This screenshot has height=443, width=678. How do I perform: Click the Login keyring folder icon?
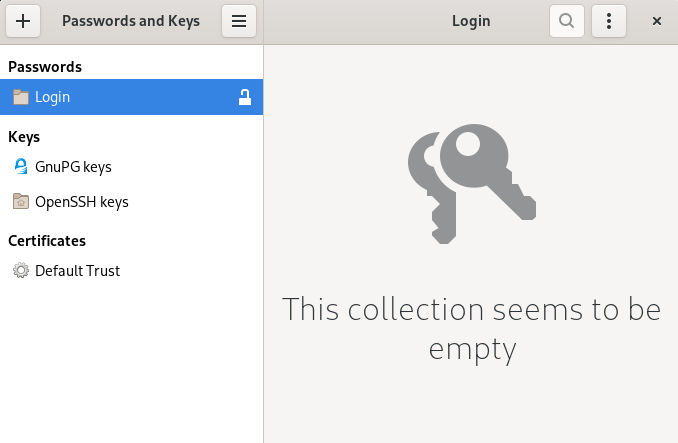(21, 97)
